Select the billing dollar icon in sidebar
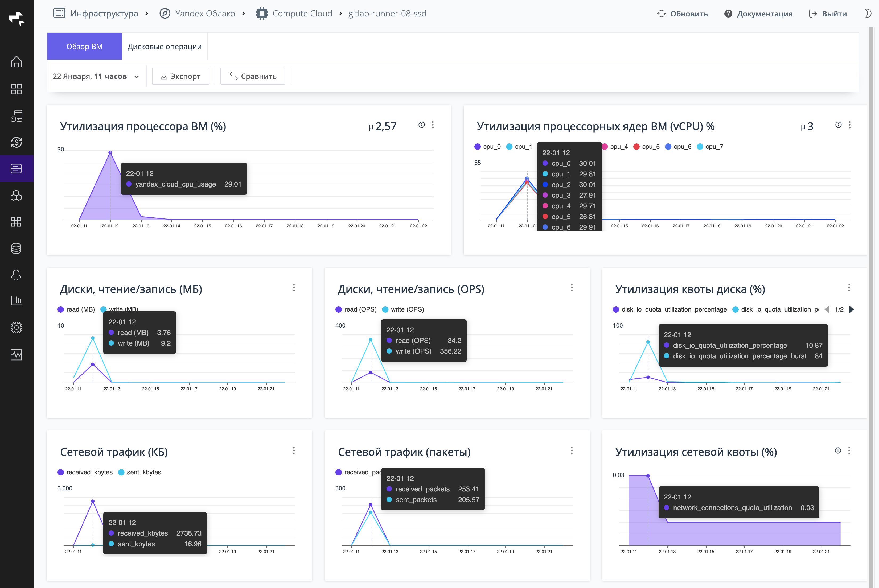Screen dimensions: 879x588 pos(17,143)
